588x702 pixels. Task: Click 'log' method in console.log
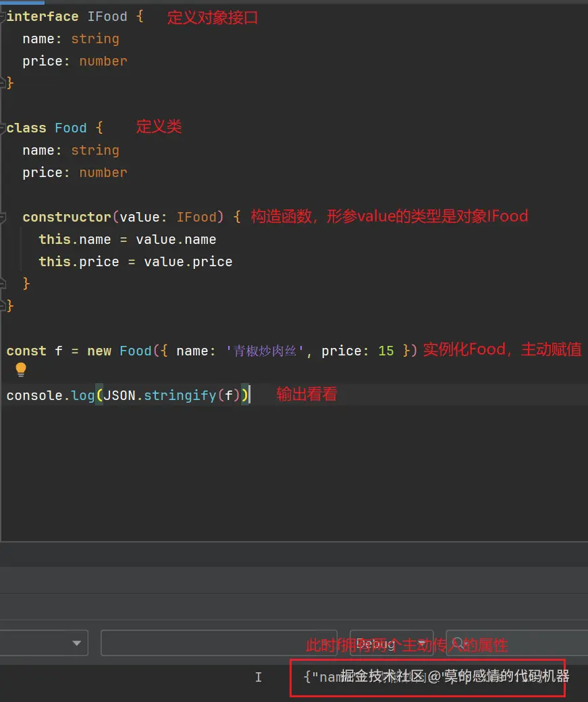(x=83, y=395)
